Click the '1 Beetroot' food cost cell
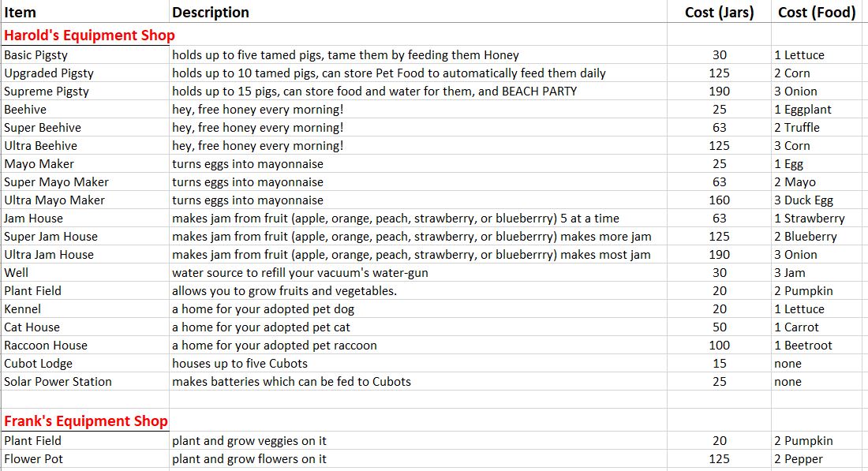Screen dimensions: 868x471 (803, 346)
